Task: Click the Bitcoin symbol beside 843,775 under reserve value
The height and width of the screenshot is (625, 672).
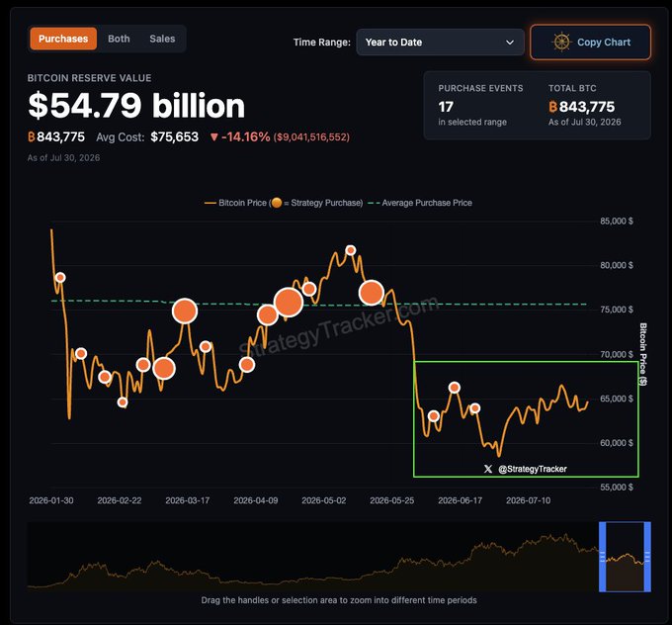Action: click(x=32, y=136)
